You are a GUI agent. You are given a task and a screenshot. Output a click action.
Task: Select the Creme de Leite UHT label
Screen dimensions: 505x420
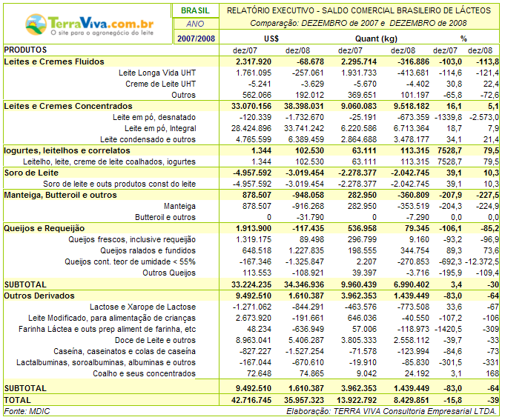(x=161, y=84)
